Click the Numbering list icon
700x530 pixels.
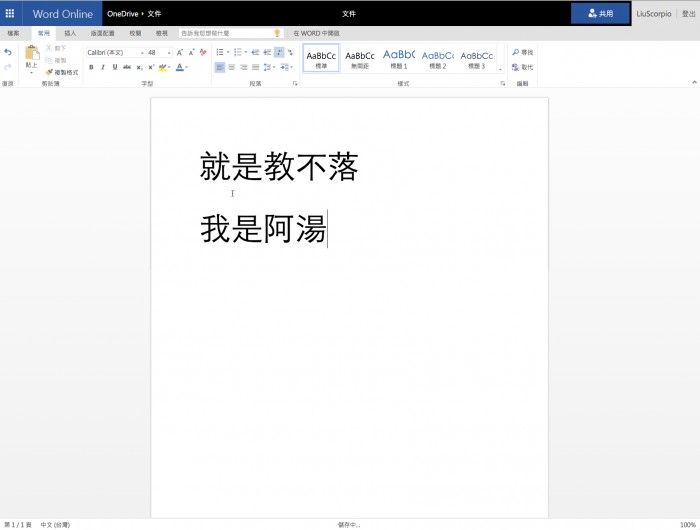pos(238,52)
